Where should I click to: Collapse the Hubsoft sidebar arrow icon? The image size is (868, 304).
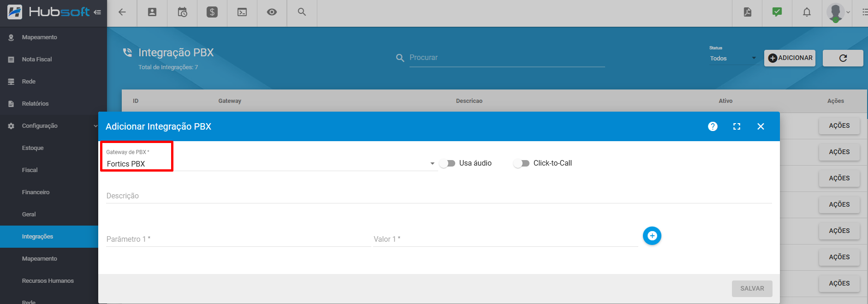coord(97,12)
